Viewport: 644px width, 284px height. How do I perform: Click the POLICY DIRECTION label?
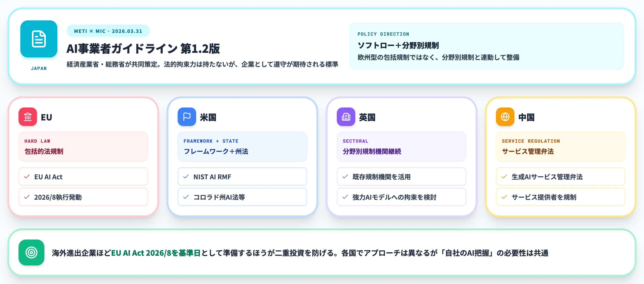[x=383, y=34]
